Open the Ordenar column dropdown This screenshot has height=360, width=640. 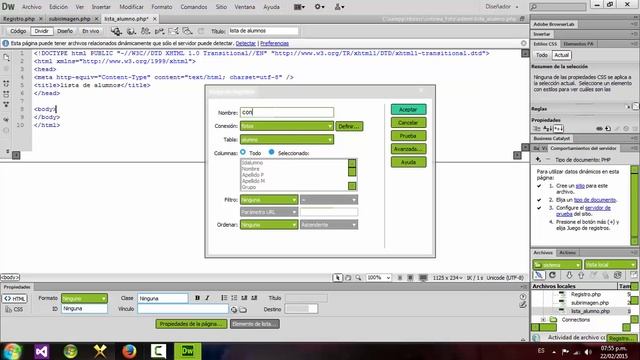click(269, 225)
